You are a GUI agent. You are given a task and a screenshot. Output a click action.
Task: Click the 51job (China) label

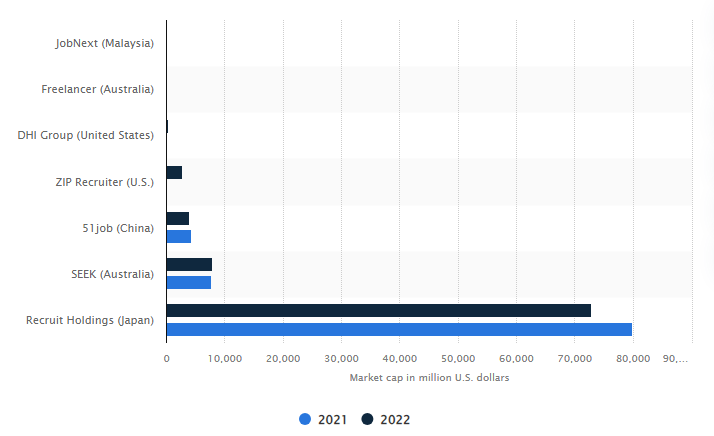click(x=118, y=228)
